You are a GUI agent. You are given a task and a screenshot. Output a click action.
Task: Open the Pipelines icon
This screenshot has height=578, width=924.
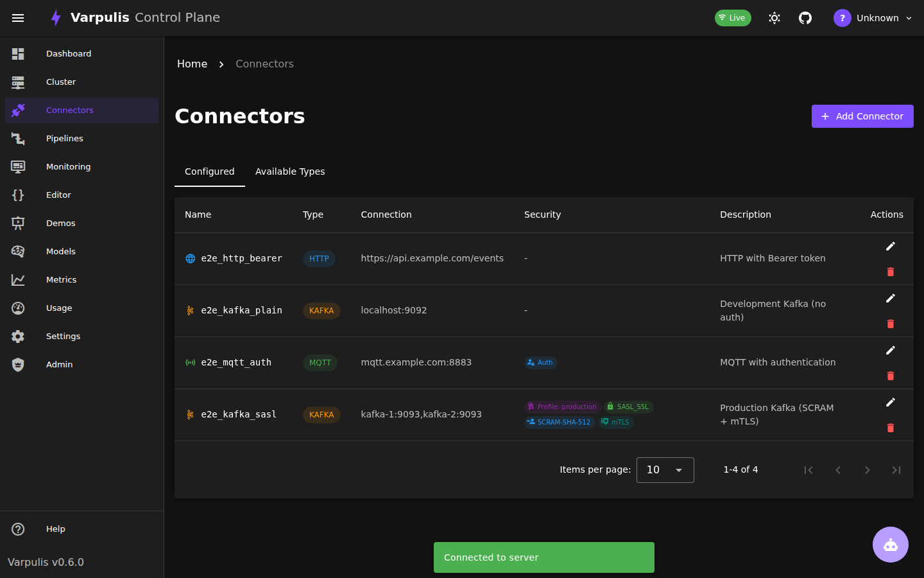point(18,138)
